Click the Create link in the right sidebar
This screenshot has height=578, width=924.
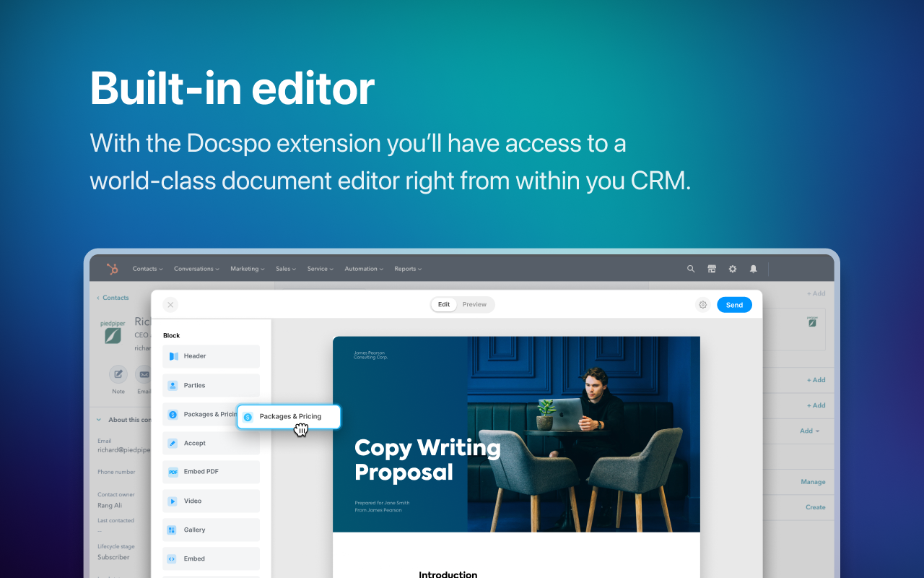pyautogui.click(x=816, y=507)
